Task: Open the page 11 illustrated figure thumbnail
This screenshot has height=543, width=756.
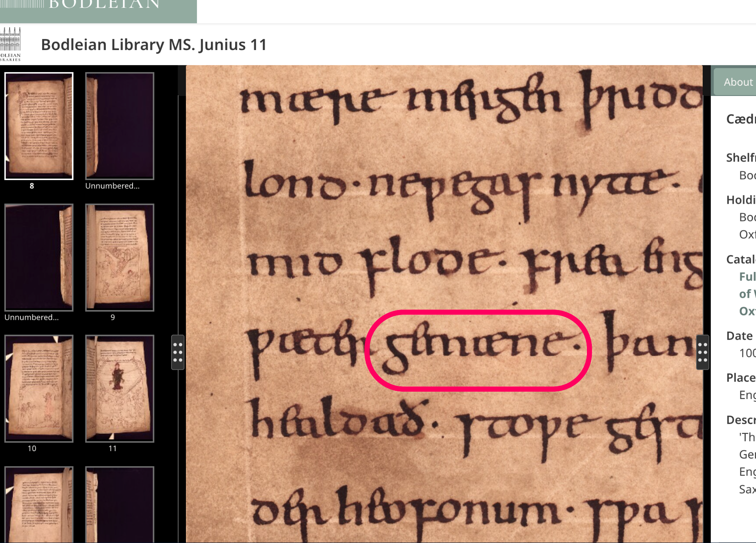Action: 119,388
